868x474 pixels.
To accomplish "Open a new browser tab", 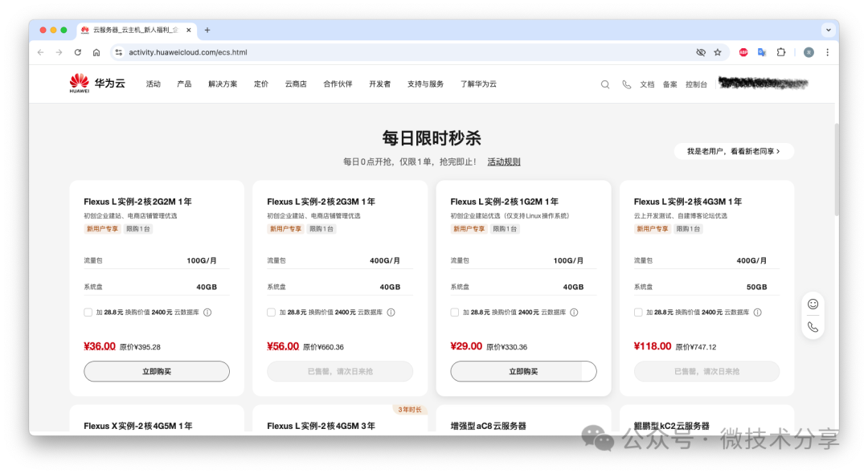I will [x=207, y=30].
